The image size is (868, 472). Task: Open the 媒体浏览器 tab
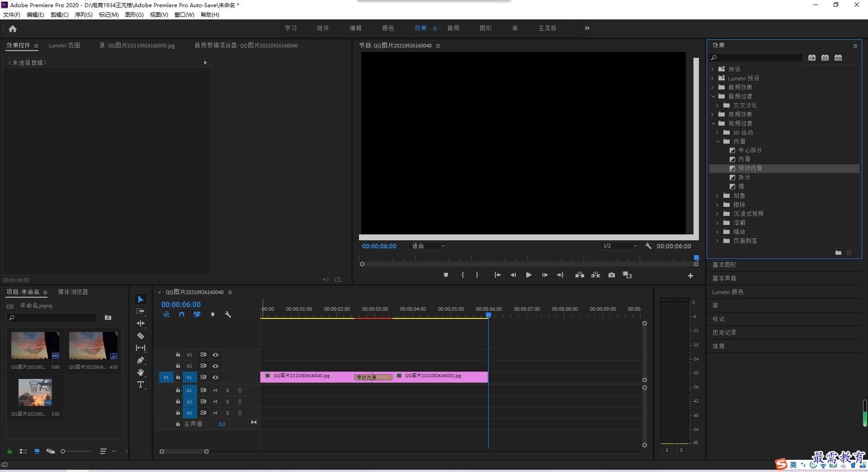point(73,292)
